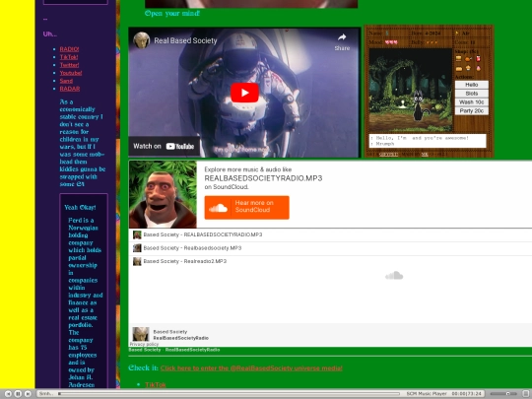The width and height of the screenshot is (532, 399).
Task: Buy the roast chicken leg shop item
Action: 468,59
